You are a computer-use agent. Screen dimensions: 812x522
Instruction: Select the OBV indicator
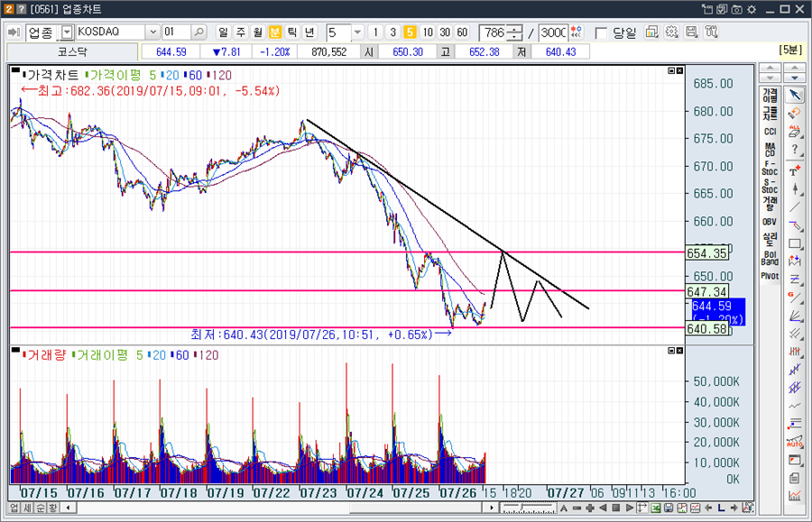tap(770, 222)
